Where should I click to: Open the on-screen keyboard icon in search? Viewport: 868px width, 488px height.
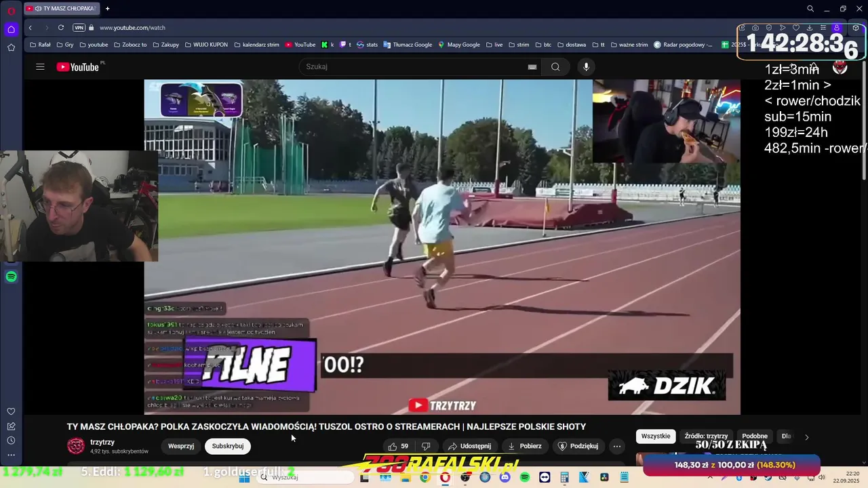[532, 66]
